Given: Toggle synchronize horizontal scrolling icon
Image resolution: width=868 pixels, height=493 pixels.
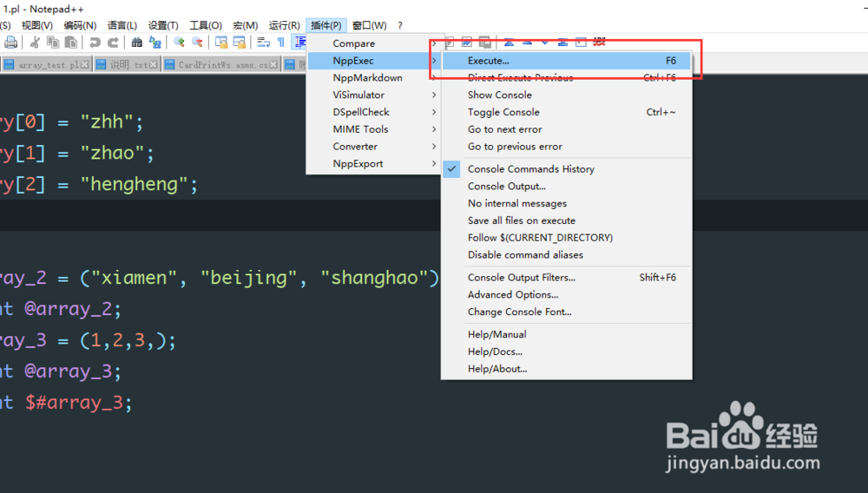Looking at the screenshot, I should click(240, 42).
